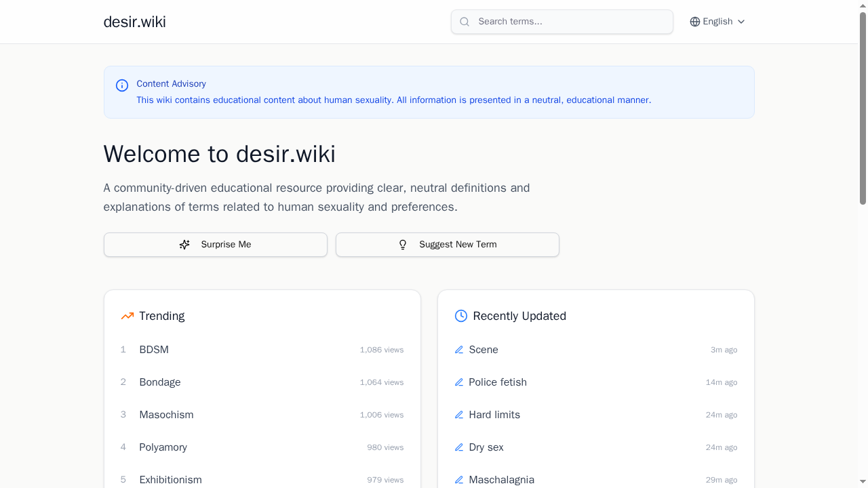
Task: Click the Surprise Me button
Action: (x=215, y=244)
